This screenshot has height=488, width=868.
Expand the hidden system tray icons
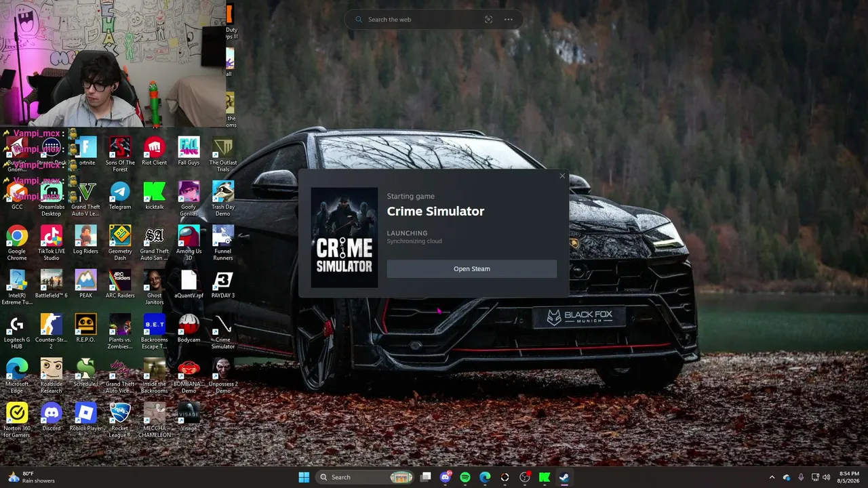(x=772, y=477)
